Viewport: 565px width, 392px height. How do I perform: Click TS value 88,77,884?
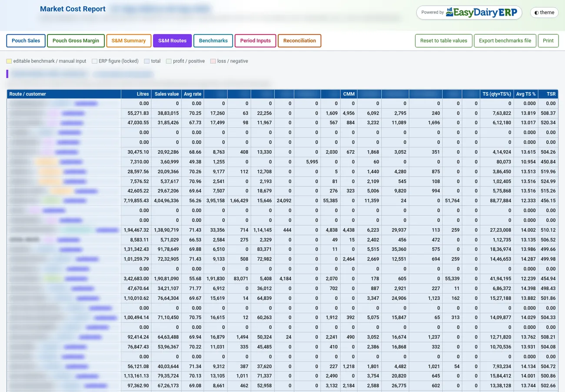[x=497, y=201]
